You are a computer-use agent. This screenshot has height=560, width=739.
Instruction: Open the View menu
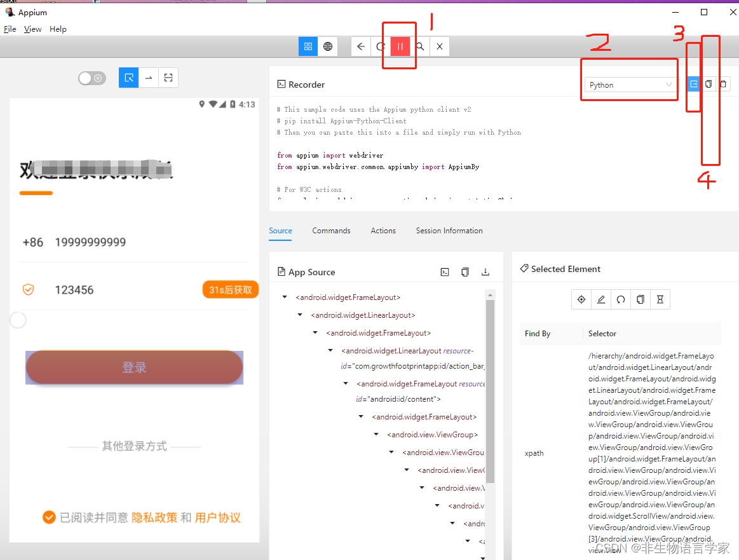[x=33, y=29]
